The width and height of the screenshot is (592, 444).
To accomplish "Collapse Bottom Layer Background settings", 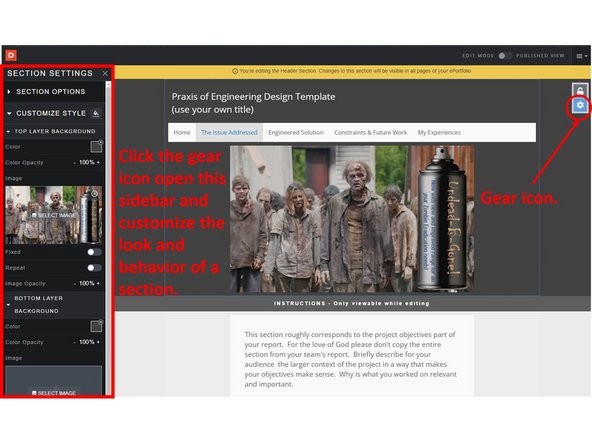I will tap(8, 305).
